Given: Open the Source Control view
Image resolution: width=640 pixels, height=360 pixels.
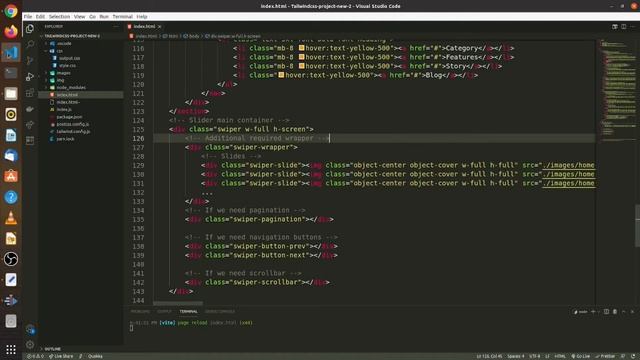Looking at the screenshot, I should pos(30,60).
